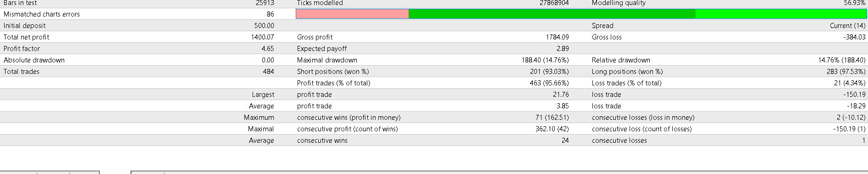The image size is (868, 174).
Task: Click the Gross loss value -384.03
Action: pos(854,37)
